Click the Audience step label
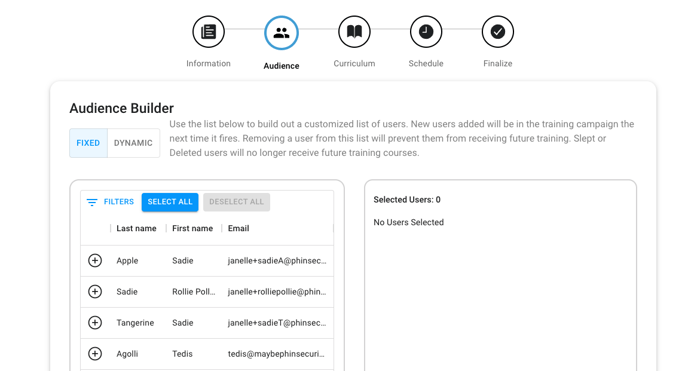 pyautogui.click(x=281, y=66)
